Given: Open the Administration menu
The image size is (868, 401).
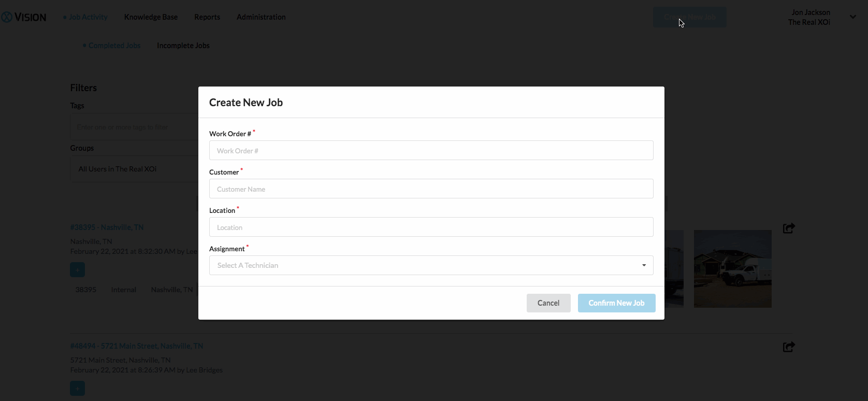Looking at the screenshot, I should pos(261,17).
